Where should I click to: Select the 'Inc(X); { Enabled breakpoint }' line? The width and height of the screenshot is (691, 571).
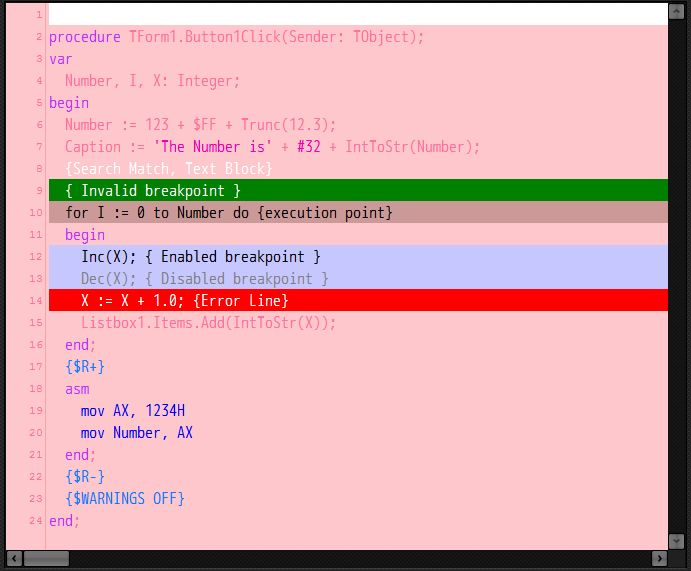[x=358, y=256]
